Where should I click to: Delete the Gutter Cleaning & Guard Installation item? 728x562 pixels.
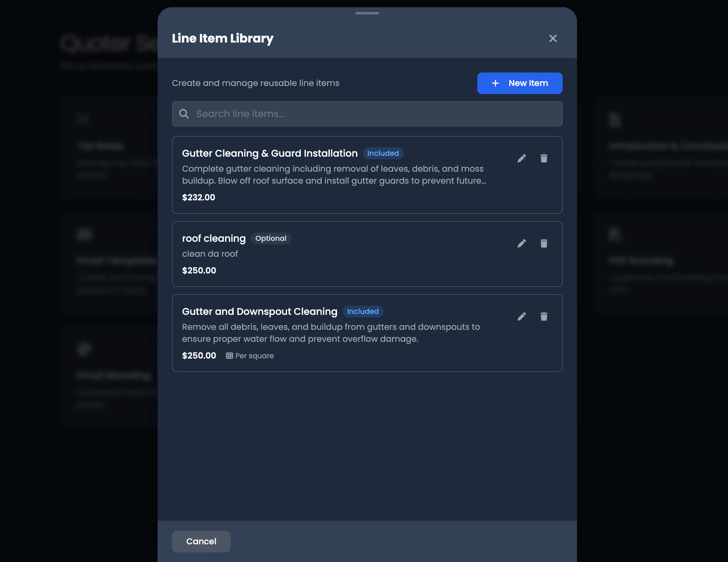pyautogui.click(x=544, y=158)
